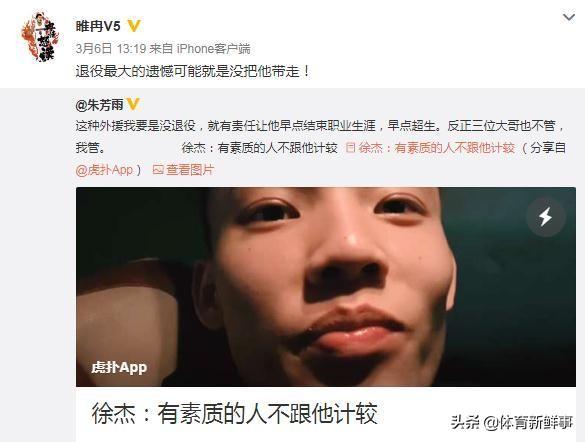This screenshot has width=585, height=442.
Task: Click the 头条 @体育新鲜事 watermark
Action: 512,422
